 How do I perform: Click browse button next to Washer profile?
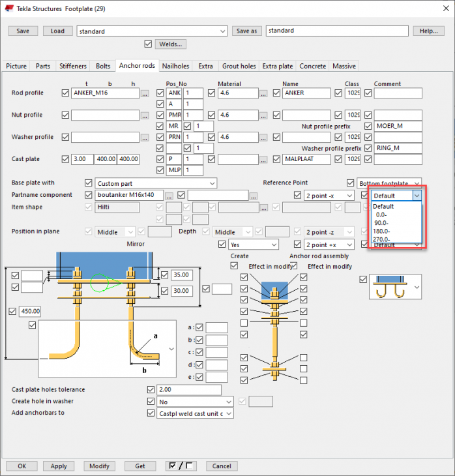[x=145, y=138]
